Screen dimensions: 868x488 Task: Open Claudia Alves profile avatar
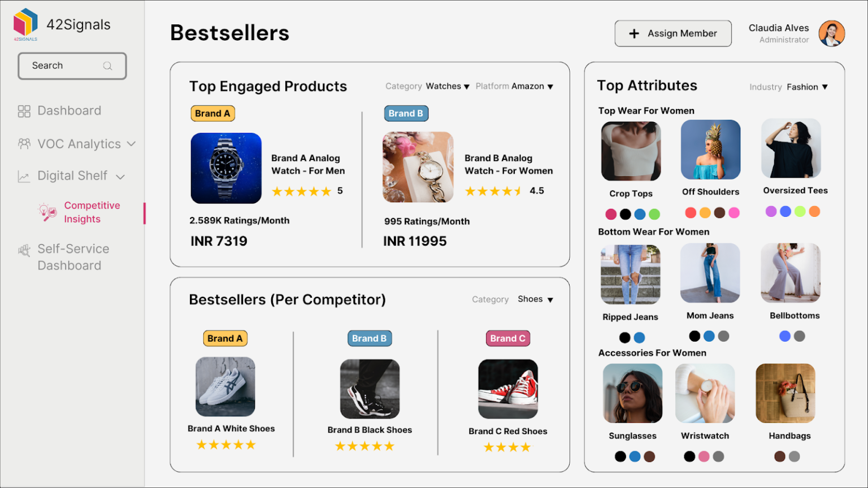(831, 33)
